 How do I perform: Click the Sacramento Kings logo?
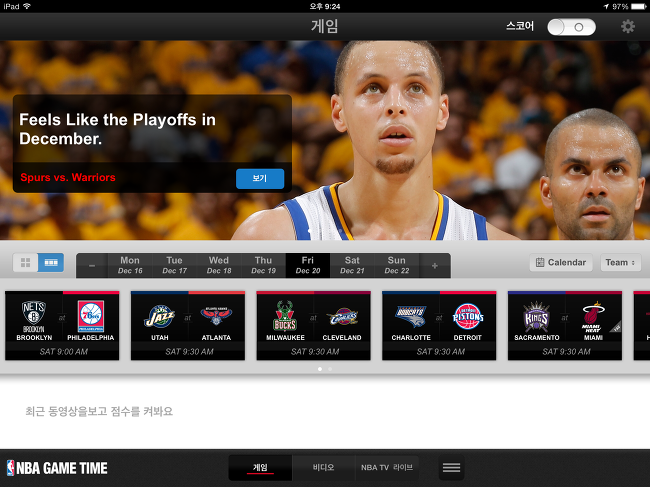coord(536,317)
